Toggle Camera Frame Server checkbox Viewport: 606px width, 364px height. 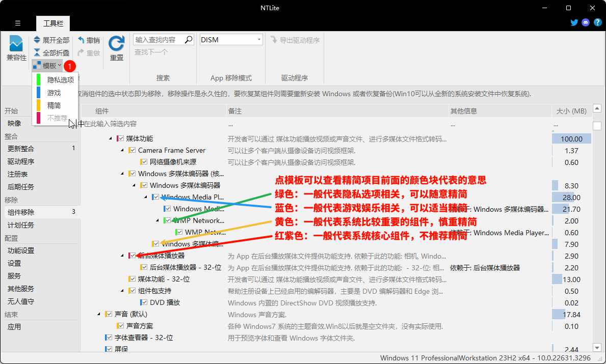133,150
